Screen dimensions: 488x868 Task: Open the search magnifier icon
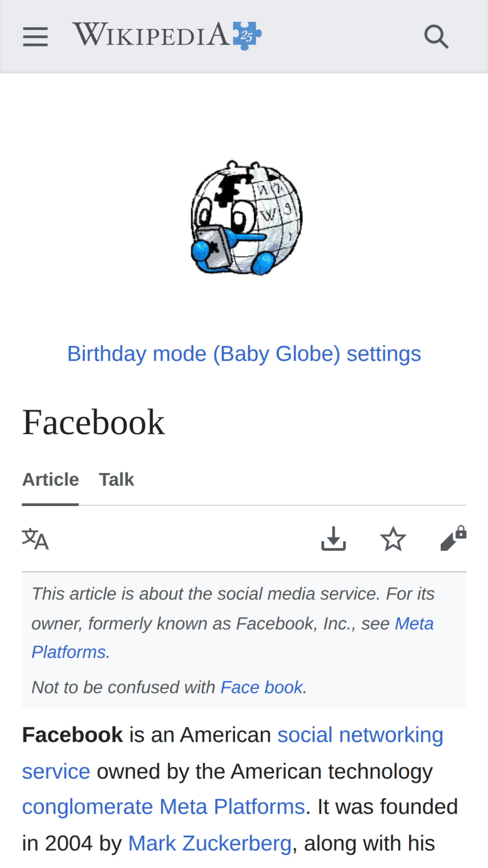tap(436, 36)
